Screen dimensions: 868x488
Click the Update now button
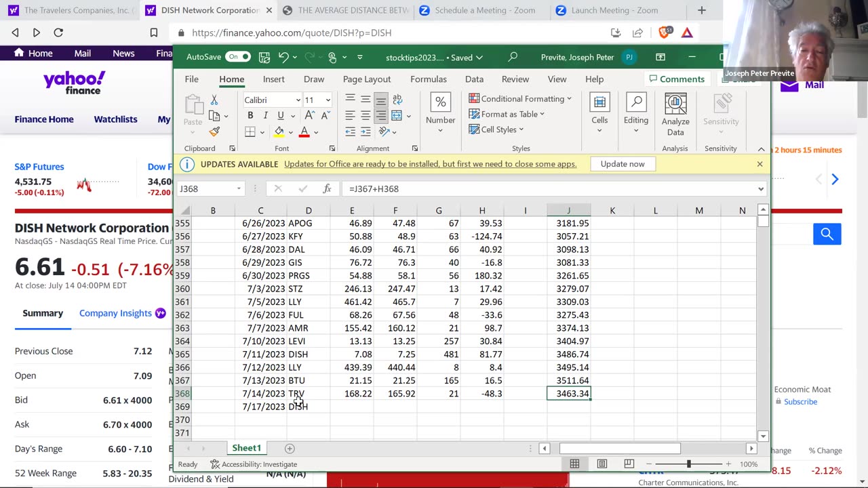623,164
